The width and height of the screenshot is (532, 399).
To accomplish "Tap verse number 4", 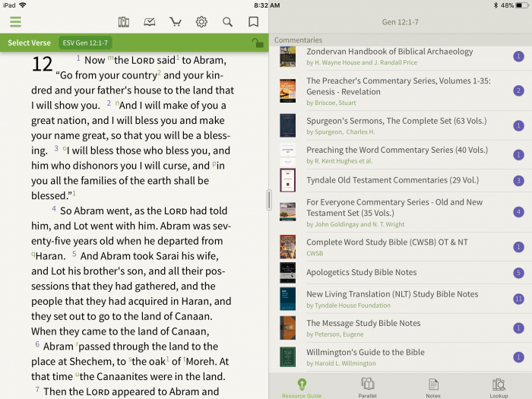I will pos(54,208).
